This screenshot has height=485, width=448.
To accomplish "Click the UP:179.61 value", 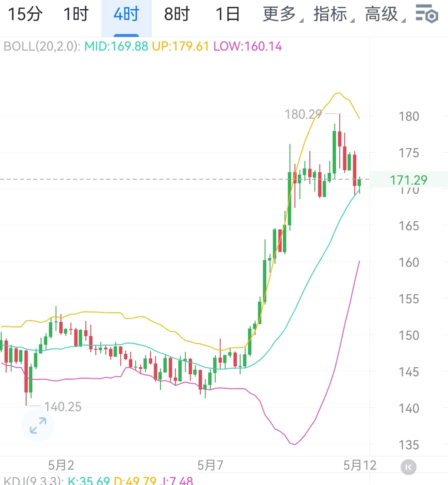I will click(x=180, y=46).
